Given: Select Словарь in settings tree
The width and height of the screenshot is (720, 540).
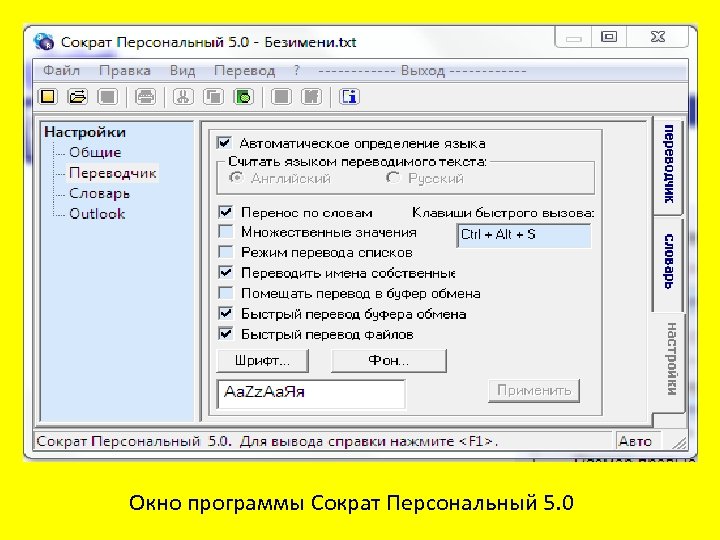Looking at the screenshot, I should pos(99,193).
